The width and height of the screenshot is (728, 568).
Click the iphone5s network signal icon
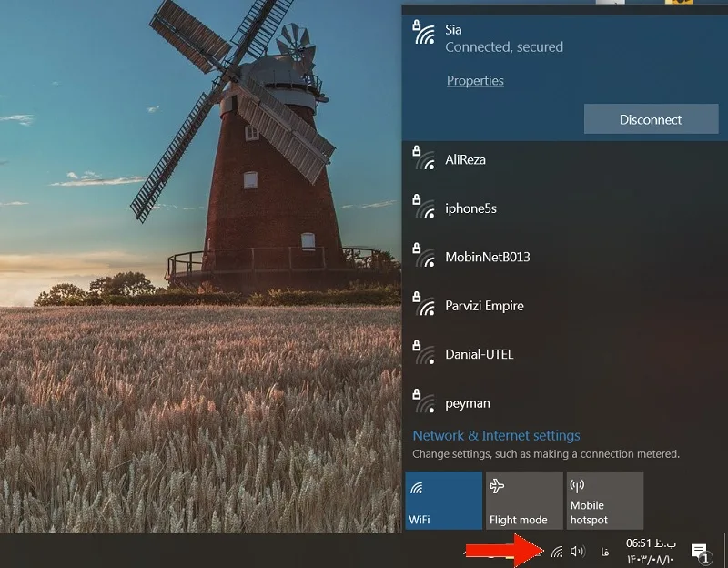[424, 208]
